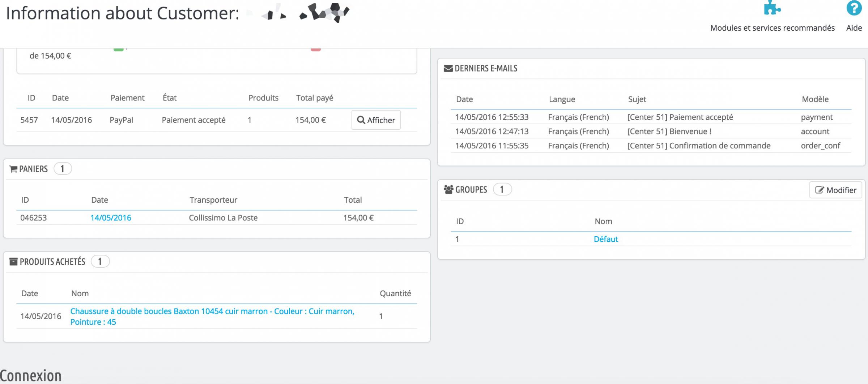
Task: Click the Aide help question-mark icon
Action: pos(854,8)
